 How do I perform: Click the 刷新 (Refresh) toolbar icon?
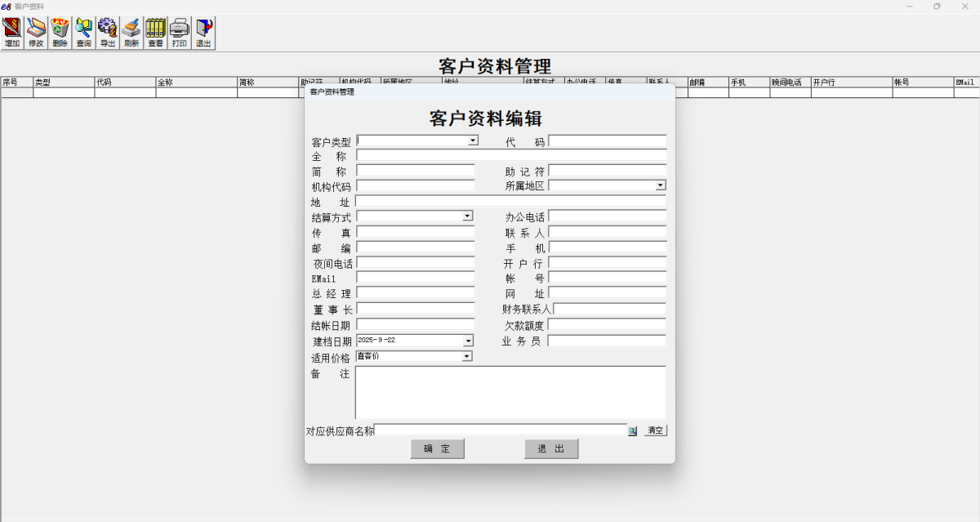[130, 31]
